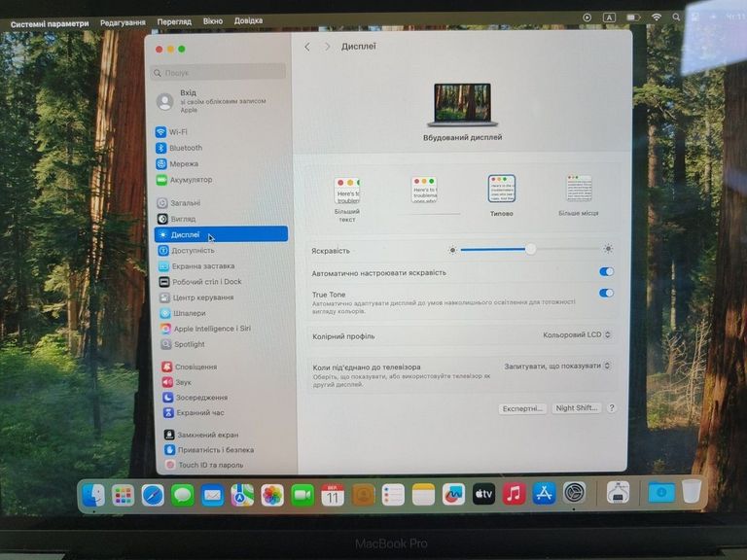Open Замкнений екран lock screen settings
The image size is (747, 560).
[x=201, y=435]
